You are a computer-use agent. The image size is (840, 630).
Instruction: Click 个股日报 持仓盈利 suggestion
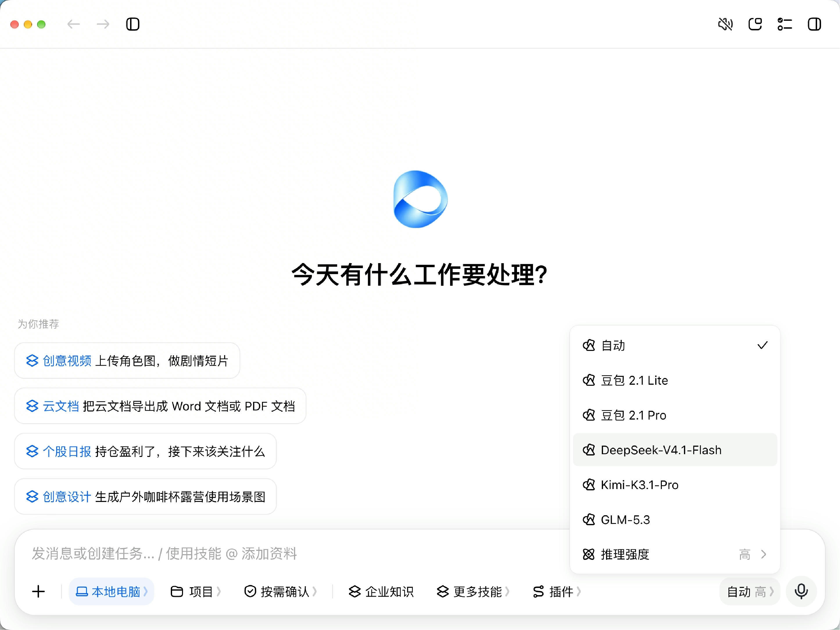(x=145, y=451)
